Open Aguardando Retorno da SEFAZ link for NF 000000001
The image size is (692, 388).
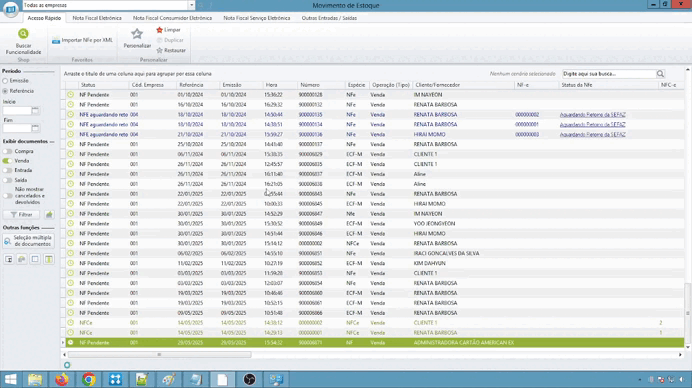tap(593, 124)
